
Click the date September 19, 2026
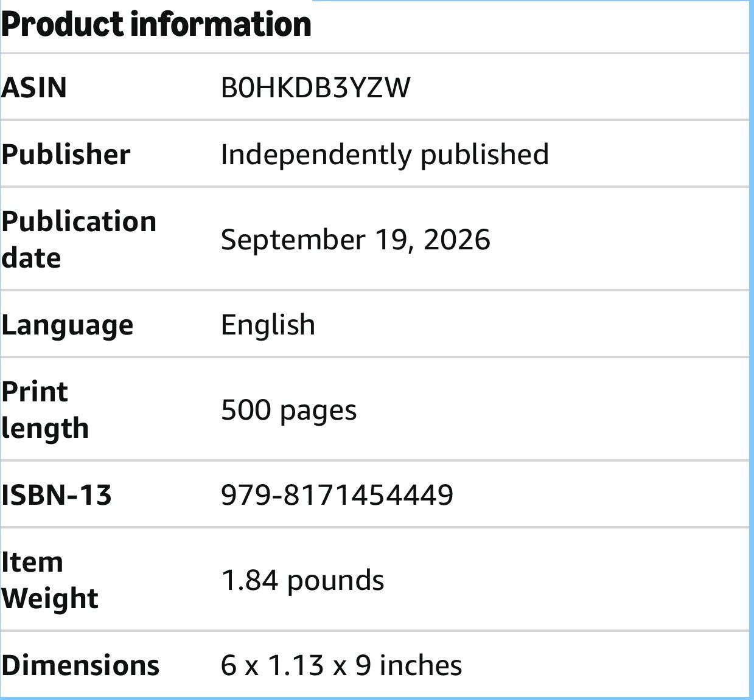(x=355, y=240)
